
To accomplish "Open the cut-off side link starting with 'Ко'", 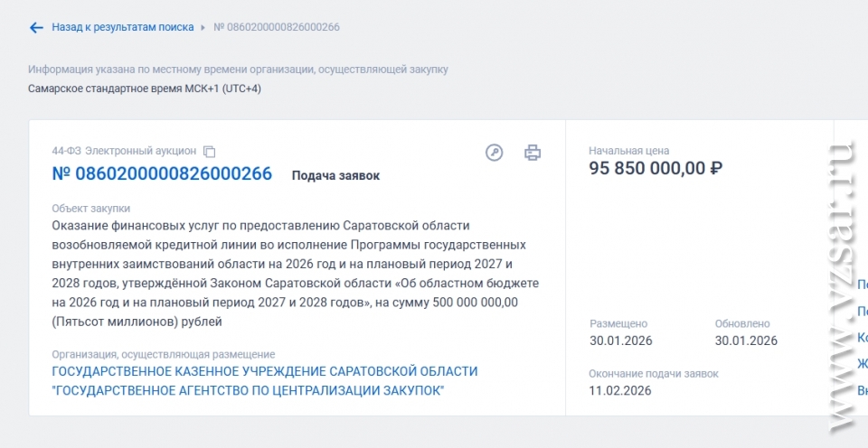I will [x=863, y=338].
